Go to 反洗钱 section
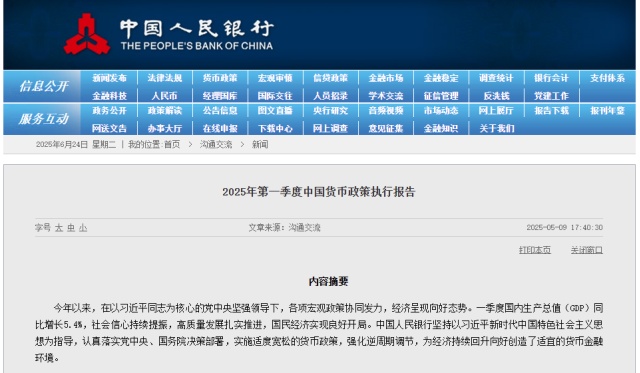The height and width of the screenshot is (373, 640). [496, 96]
